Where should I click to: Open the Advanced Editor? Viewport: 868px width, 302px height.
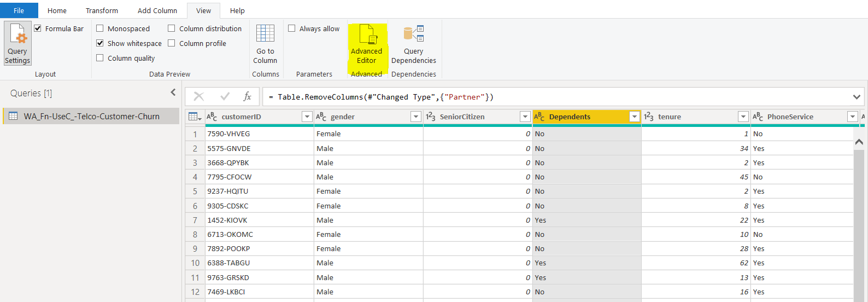367,44
